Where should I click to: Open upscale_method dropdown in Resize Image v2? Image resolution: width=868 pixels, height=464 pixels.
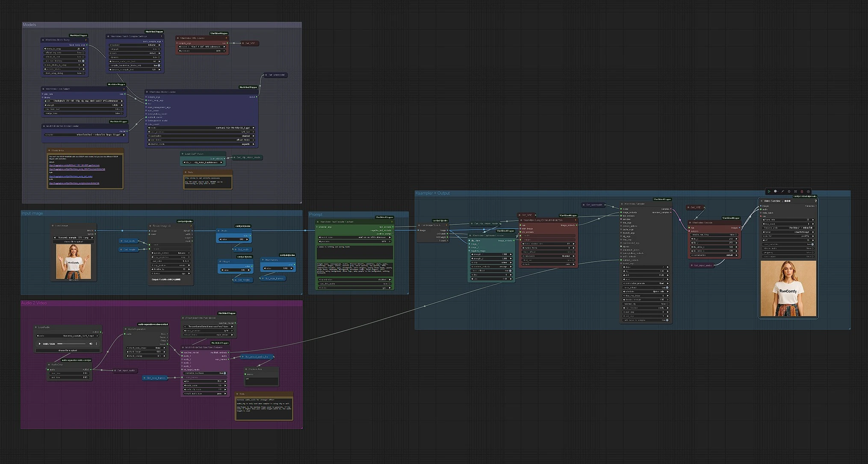click(171, 253)
